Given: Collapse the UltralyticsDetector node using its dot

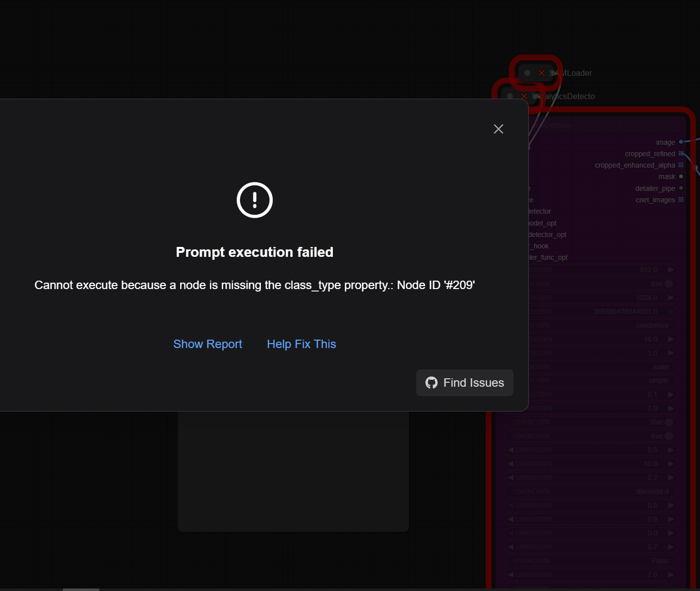Looking at the screenshot, I should pos(510,96).
